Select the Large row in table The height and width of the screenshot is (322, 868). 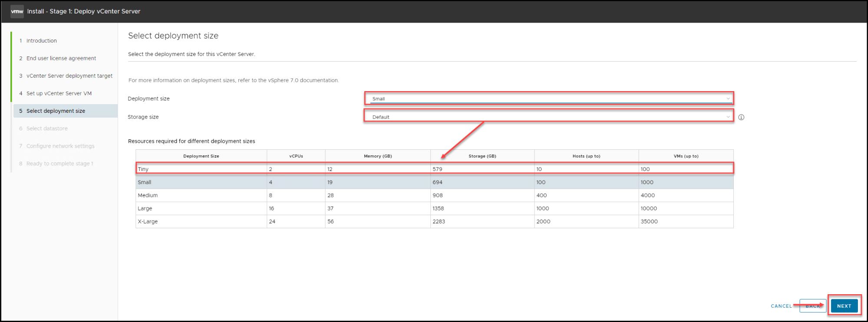(x=435, y=208)
